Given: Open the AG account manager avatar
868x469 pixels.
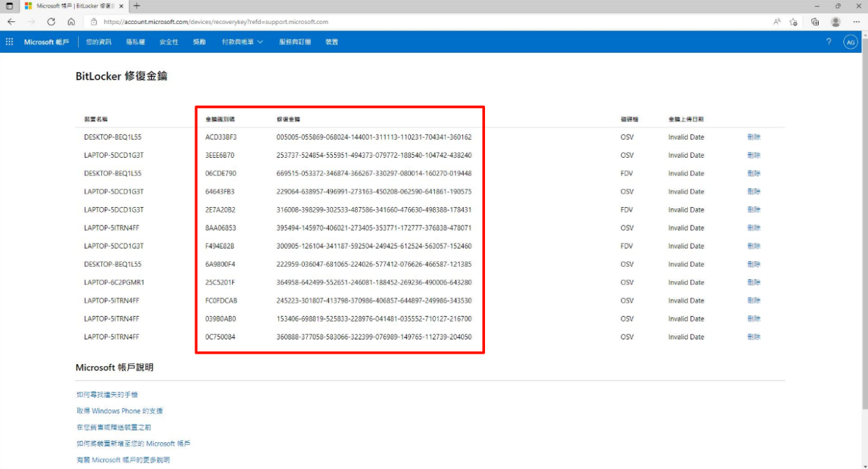Looking at the screenshot, I should [x=850, y=42].
